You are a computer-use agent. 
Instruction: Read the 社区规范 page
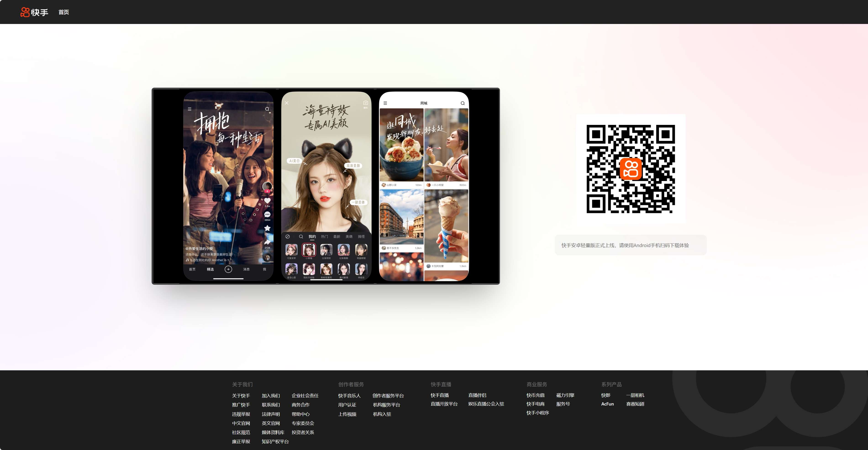pos(241,432)
